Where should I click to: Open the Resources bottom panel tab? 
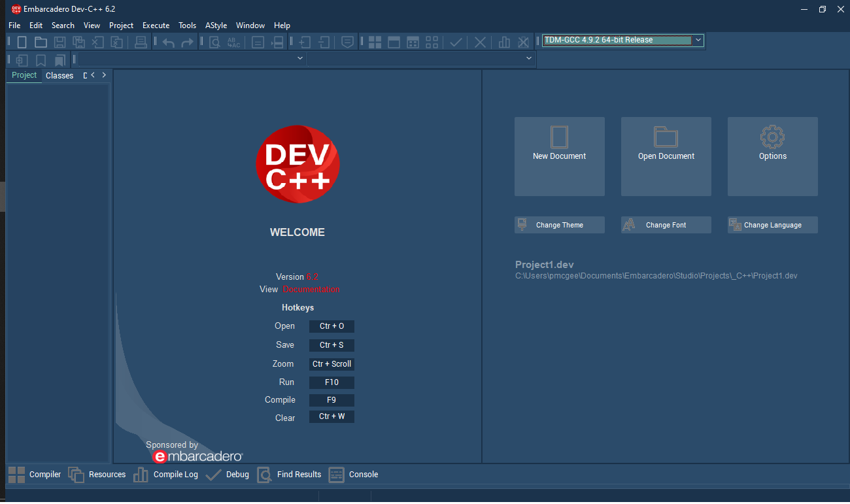97,475
